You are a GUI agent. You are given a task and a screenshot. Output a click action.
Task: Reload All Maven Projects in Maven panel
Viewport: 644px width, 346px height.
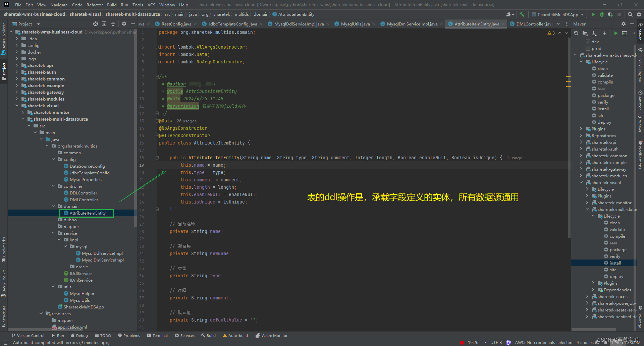[576, 33]
